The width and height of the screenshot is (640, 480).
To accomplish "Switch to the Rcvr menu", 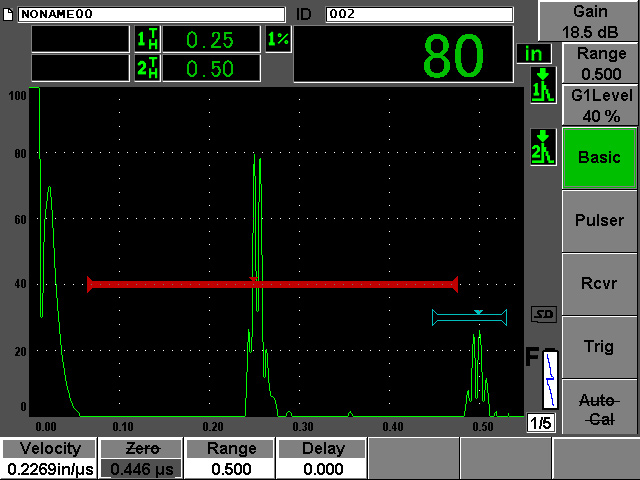I will (x=599, y=283).
